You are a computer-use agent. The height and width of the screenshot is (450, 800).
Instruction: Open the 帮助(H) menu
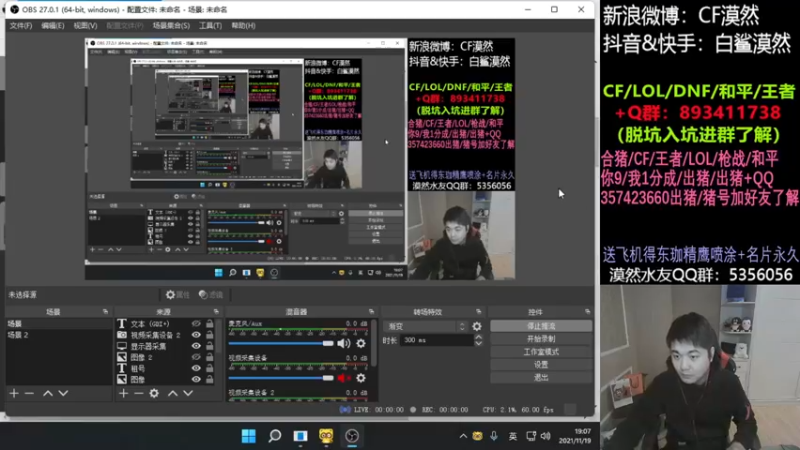(x=243, y=26)
